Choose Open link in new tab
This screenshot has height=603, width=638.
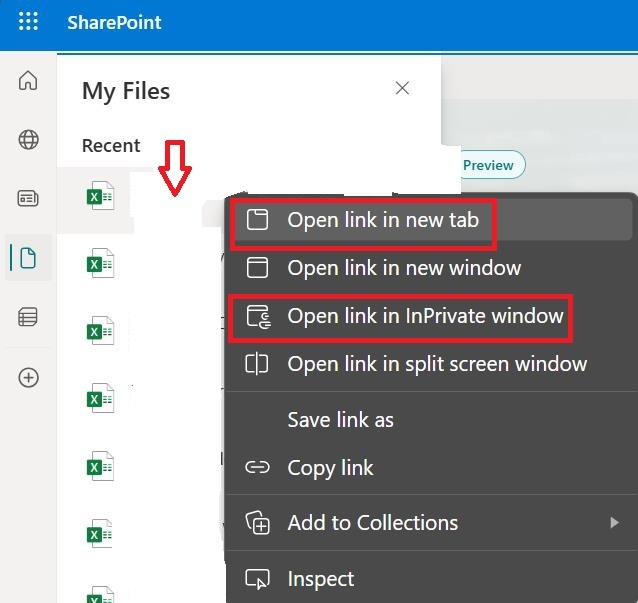point(432,220)
